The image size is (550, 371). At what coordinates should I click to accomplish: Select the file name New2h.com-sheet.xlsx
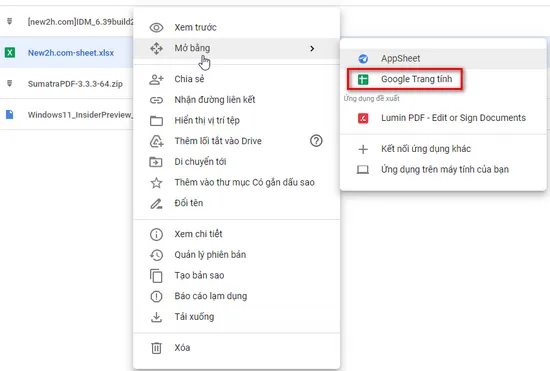(71, 53)
